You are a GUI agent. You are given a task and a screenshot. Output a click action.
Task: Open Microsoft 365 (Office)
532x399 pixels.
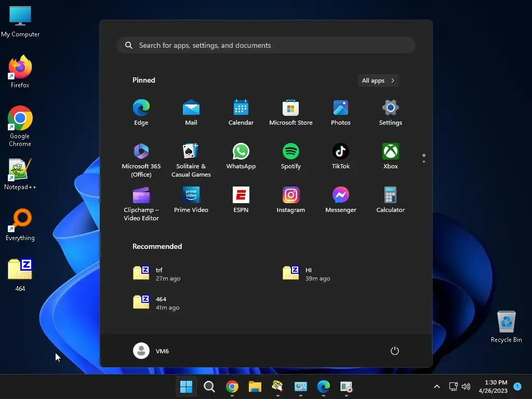click(141, 160)
